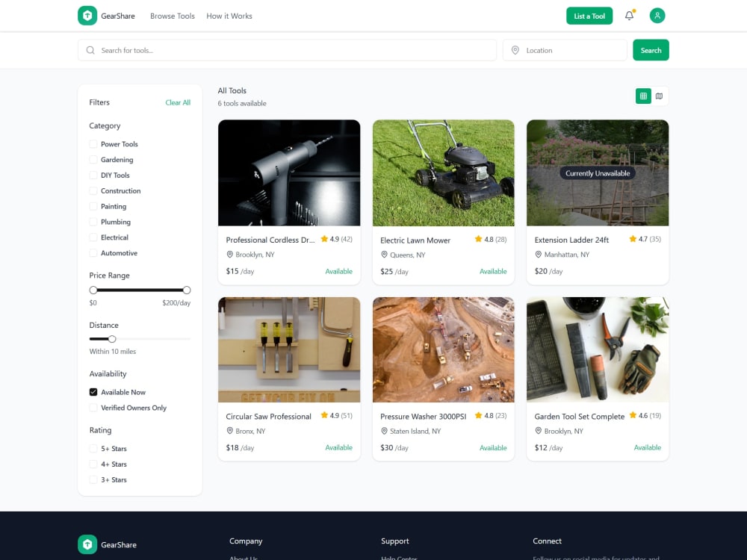Screen dimensions: 747x560
Task: Open the Circular Saw chisels photo
Action: (x=289, y=349)
